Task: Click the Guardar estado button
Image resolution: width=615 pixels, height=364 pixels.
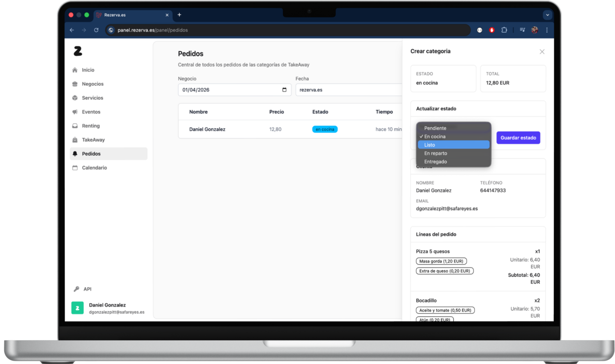Action: coord(518,138)
